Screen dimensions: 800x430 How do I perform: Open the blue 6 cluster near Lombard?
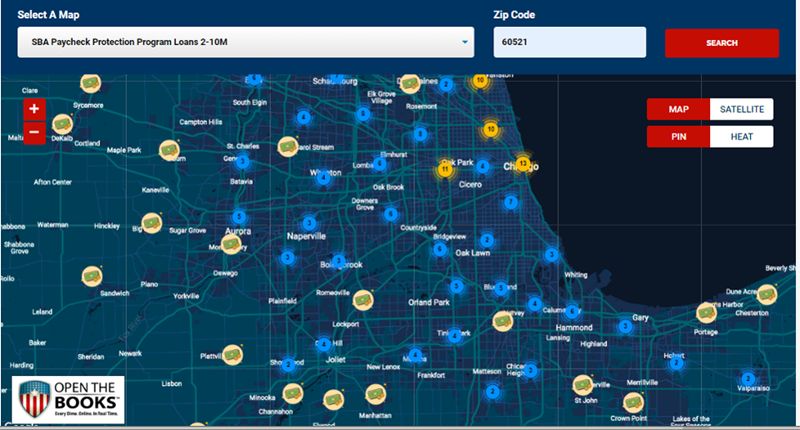pos(379,164)
